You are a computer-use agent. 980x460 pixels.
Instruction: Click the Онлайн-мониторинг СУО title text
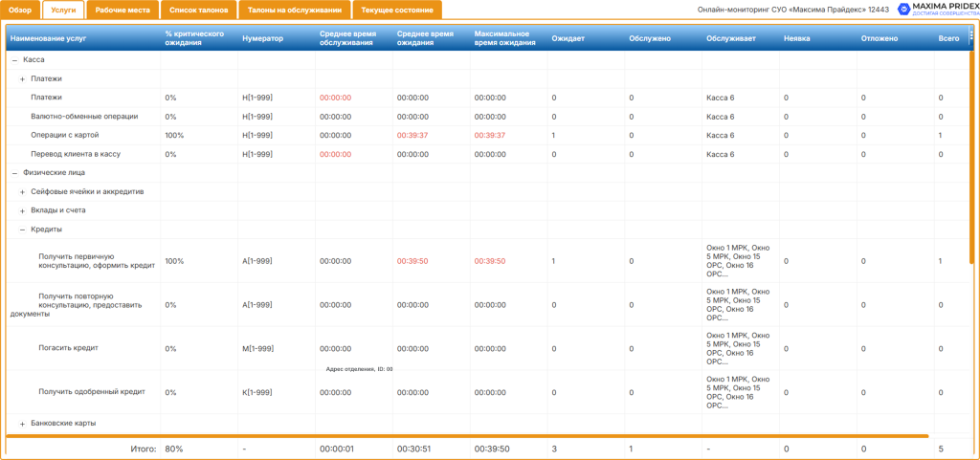pos(793,10)
